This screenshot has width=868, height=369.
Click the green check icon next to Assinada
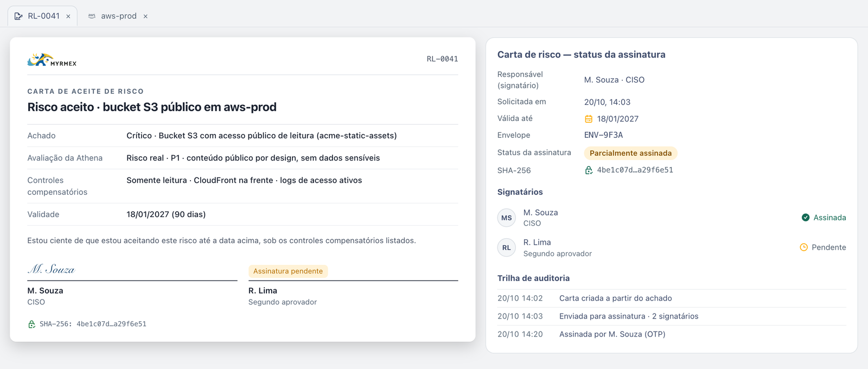806,218
